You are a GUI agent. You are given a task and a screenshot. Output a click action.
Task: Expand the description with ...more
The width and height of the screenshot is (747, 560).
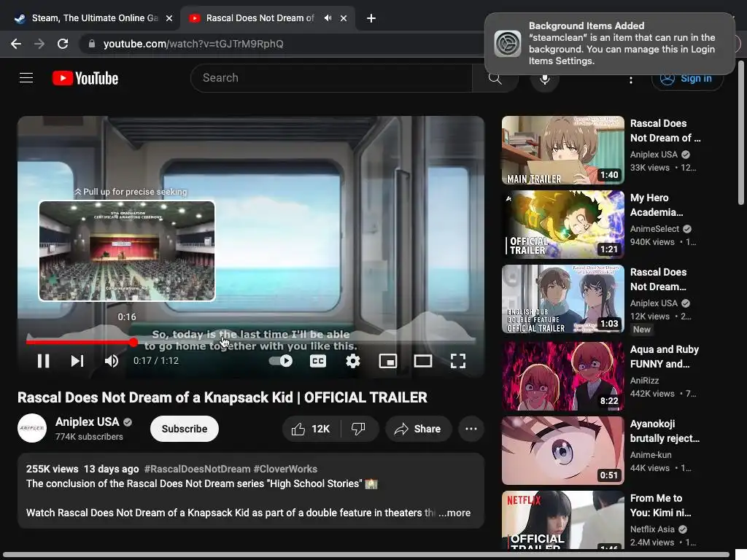click(454, 513)
